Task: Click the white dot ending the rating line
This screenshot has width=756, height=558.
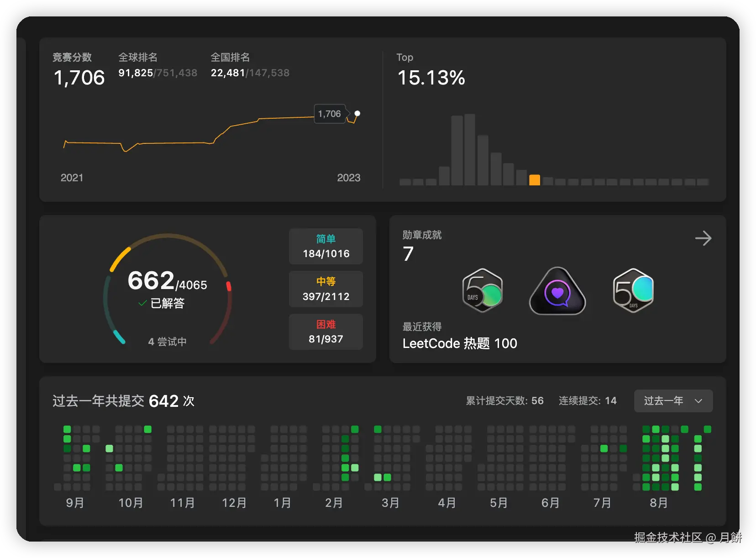Action: (x=357, y=113)
